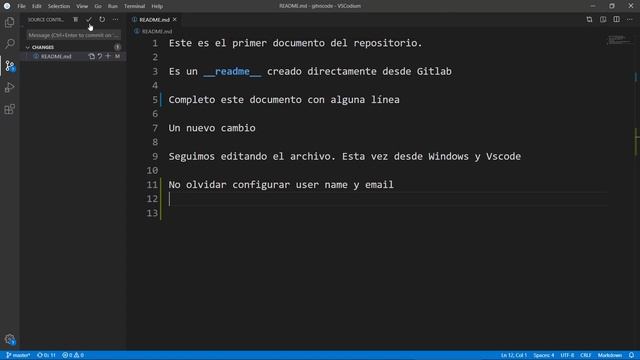Refresh the Source Control panel
Image resolution: width=640 pixels, height=360 pixels.
point(102,20)
